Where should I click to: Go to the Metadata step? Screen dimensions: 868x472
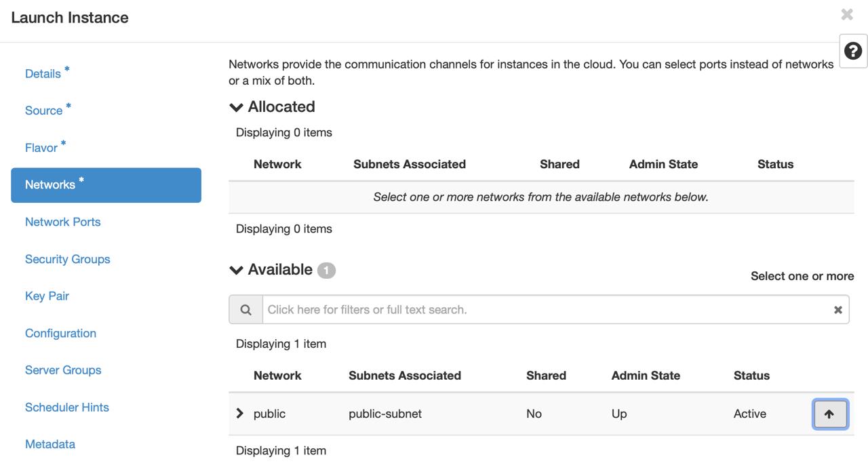click(50, 444)
